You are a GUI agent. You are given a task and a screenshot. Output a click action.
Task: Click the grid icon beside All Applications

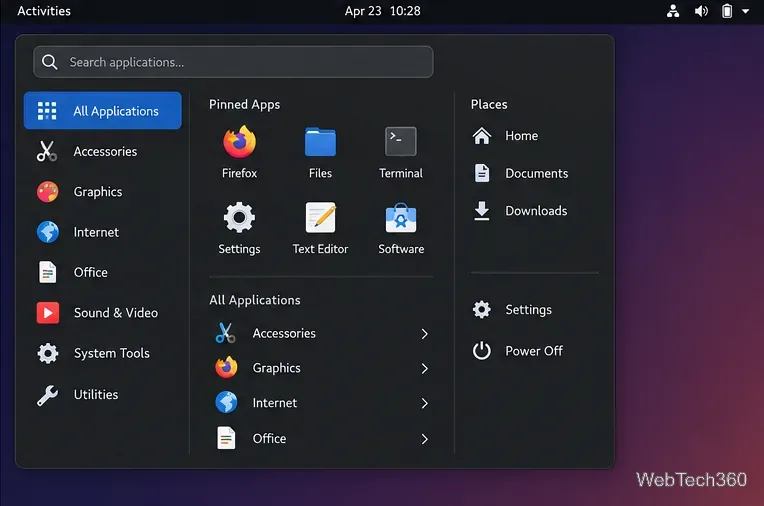pyautogui.click(x=47, y=111)
